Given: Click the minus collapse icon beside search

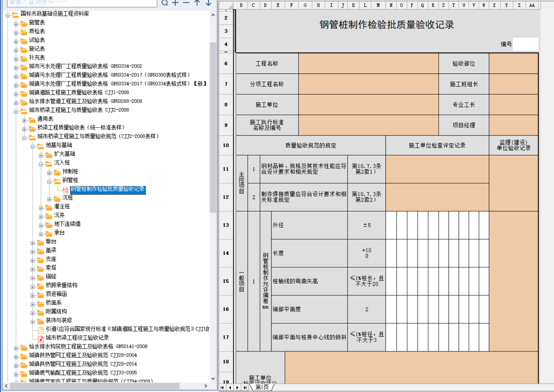Looking at the screenshot, I should (186, 3).
